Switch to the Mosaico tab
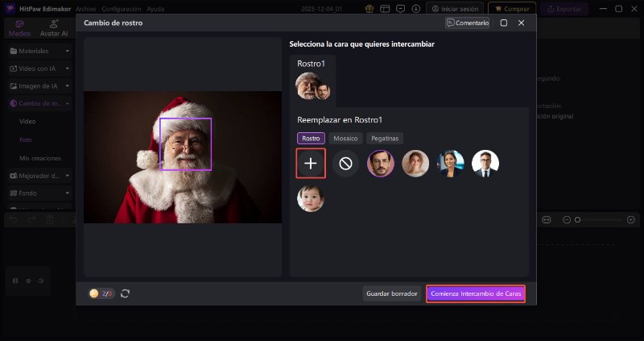Screen dimensions: 644x341 345,138
